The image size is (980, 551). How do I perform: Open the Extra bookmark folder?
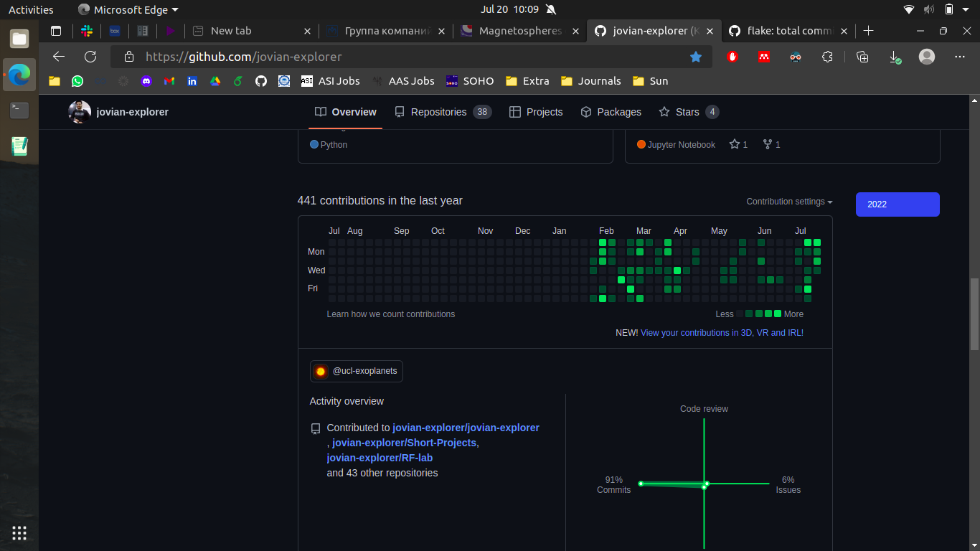coord(527,81)
